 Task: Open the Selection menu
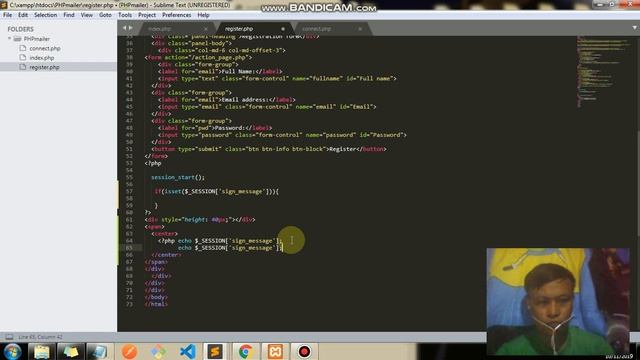[x=45, y=15]
